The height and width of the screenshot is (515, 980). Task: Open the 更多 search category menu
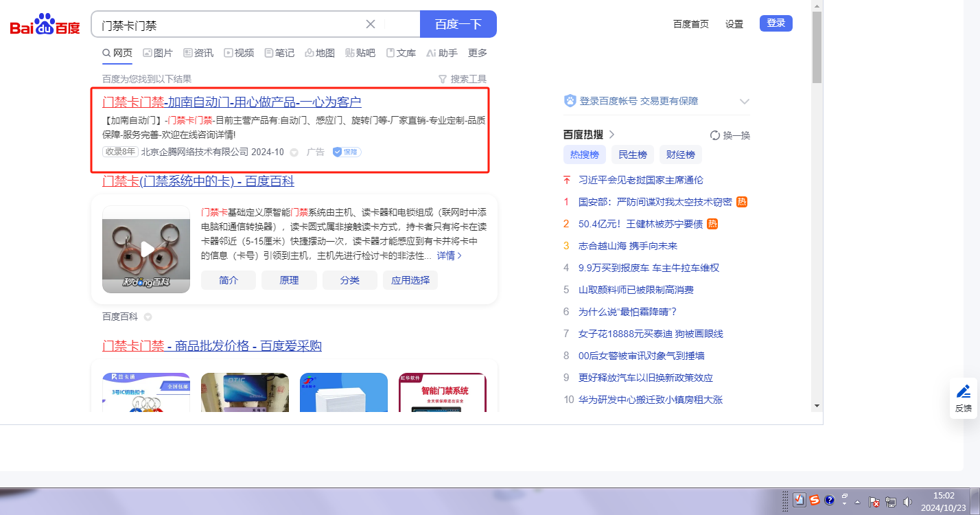pyautogui.click(x=478, y=53)
